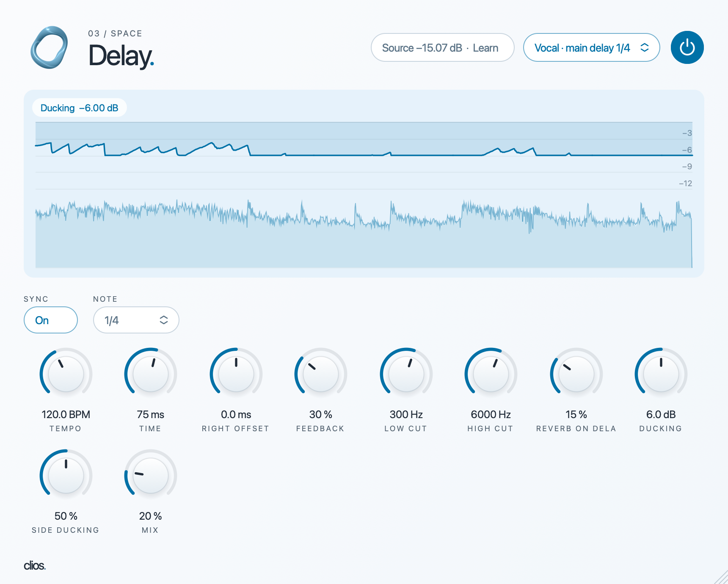Click the blue ring logo icon

tap(49, 47)
